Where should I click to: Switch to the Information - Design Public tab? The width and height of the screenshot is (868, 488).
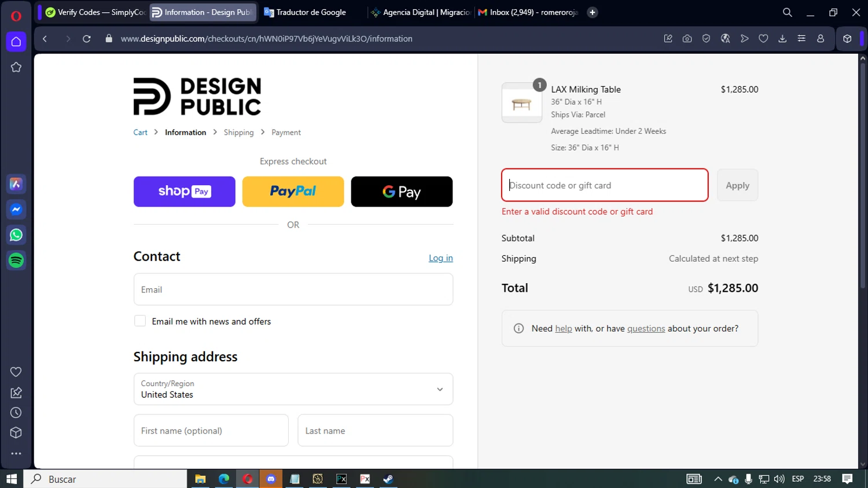[203, 12]
